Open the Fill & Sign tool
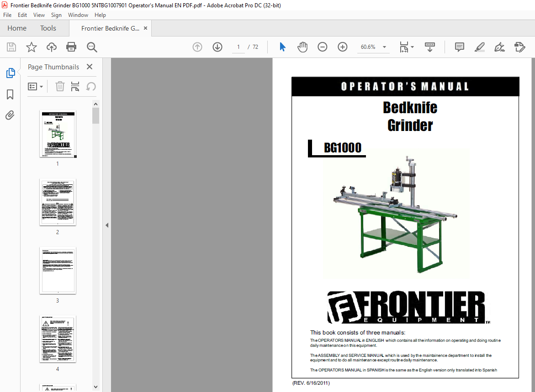 (499, 47)
